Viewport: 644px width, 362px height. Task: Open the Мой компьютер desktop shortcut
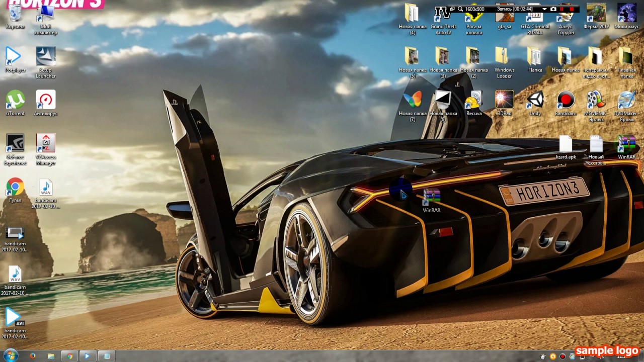click(46, 20)
